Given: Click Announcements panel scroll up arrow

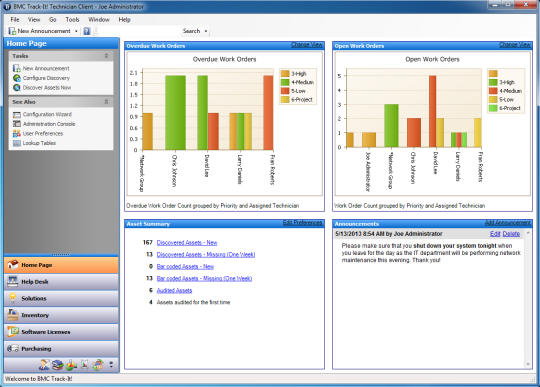Looking at the screenshot, I should (528, 233).
